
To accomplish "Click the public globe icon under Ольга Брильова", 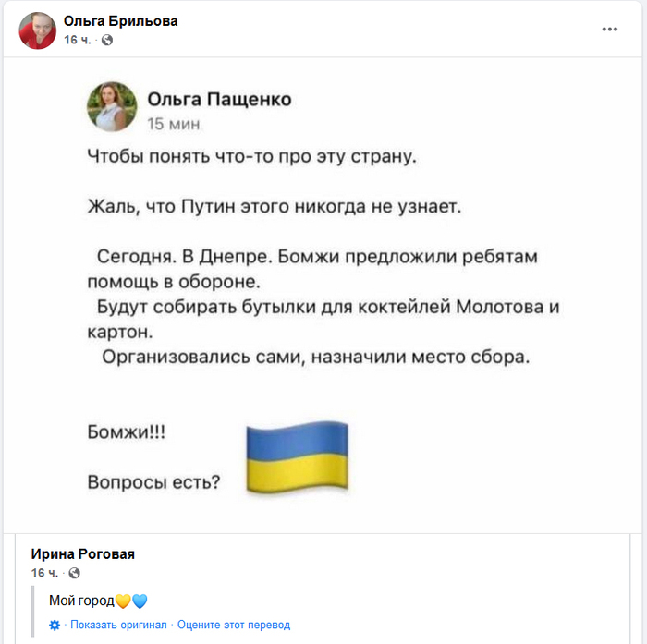I will (x=107, y=41).
